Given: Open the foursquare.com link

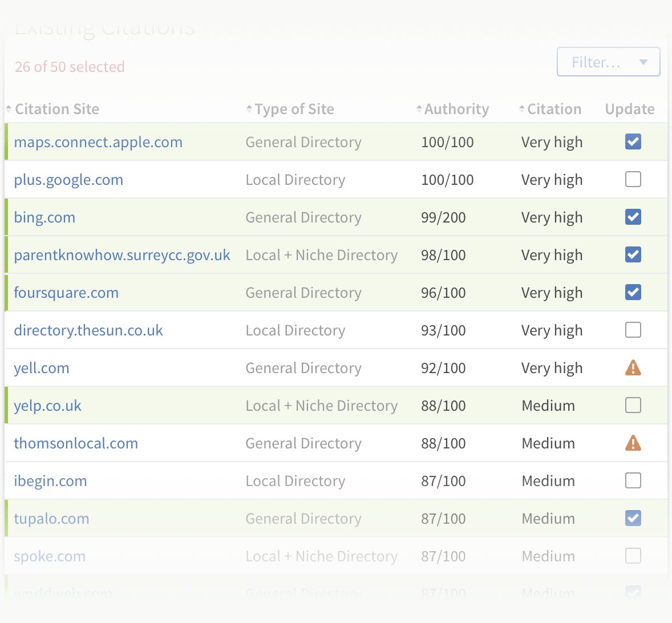Looking at the screenshot, I should tap(66, 293).
